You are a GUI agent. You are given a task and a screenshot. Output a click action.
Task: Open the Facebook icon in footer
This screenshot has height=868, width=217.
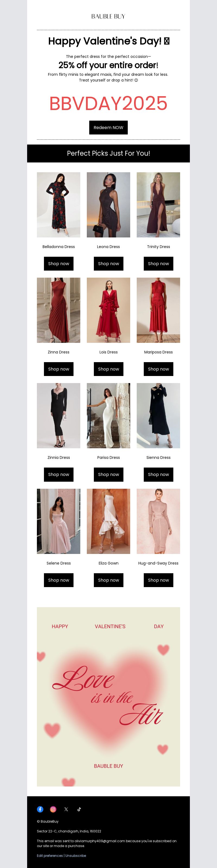pos(40,809)
